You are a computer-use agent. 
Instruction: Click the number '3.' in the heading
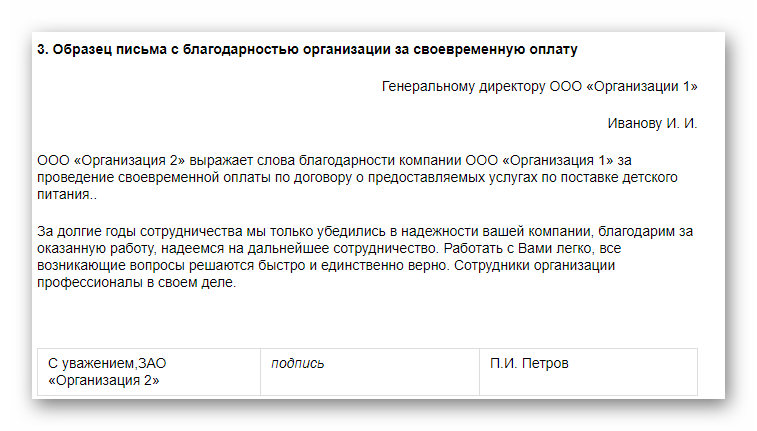pyautogui.click(x=42, y=48)
